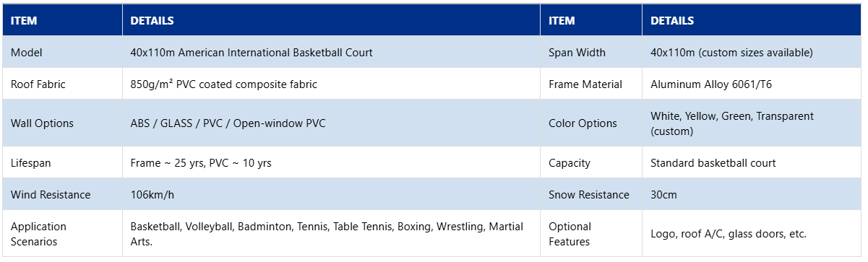
Task: Click the 30cm snow resistance value
Action: pyautogui.click(x=663, y=195)
